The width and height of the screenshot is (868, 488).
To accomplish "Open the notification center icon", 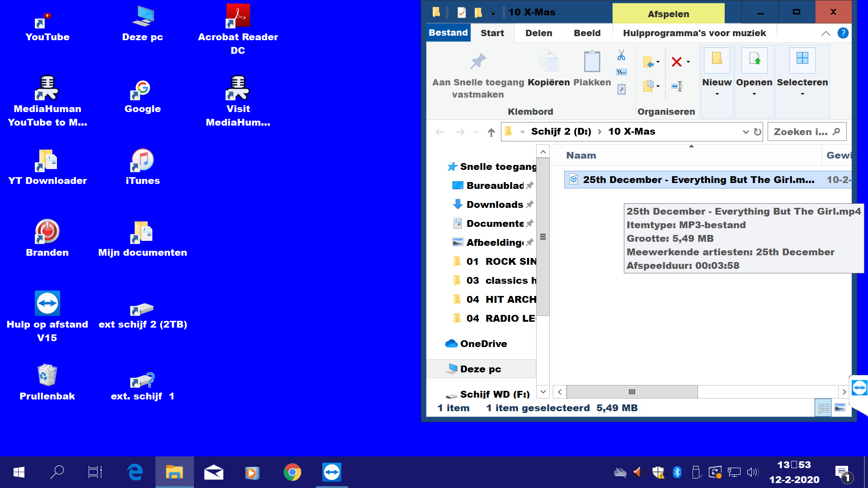I will click(843, 474).
